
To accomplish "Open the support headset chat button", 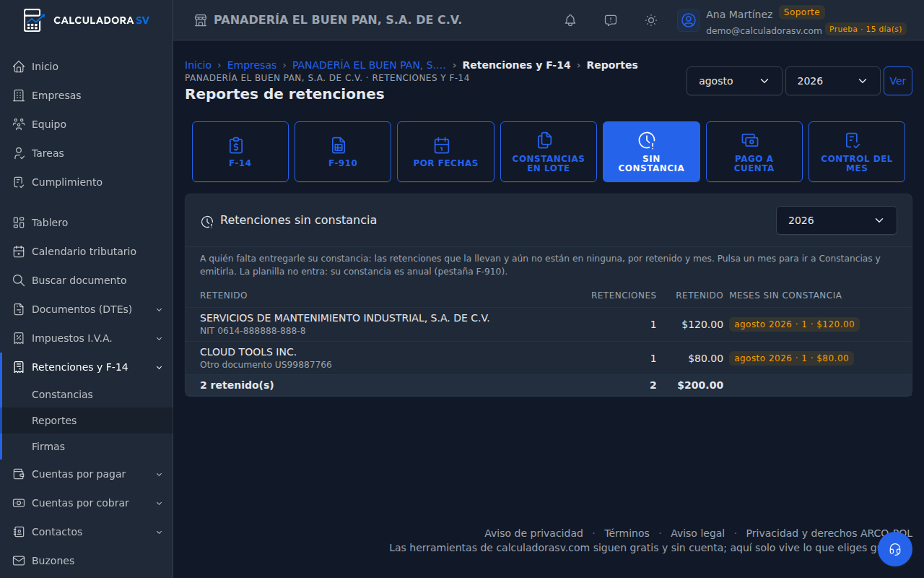I will click(x=895, y=549).
